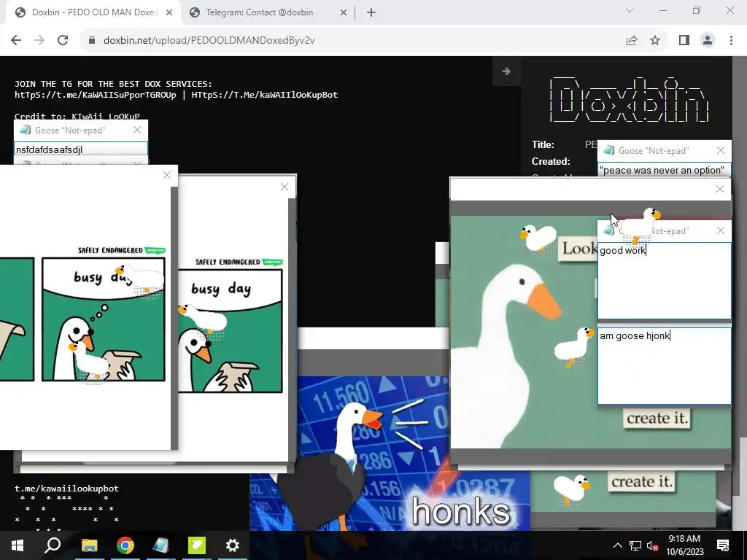Switch to the Doxbin tab
747x560 pixels.
(93, 13)
